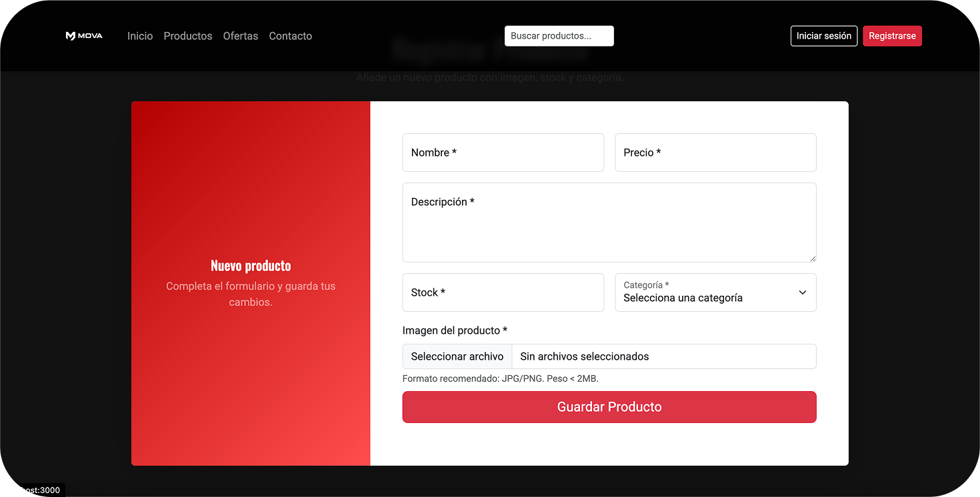This screenshot has width=980, height=497.
Task: Click the Nombre input field
Action: click(x=503, y=153)
